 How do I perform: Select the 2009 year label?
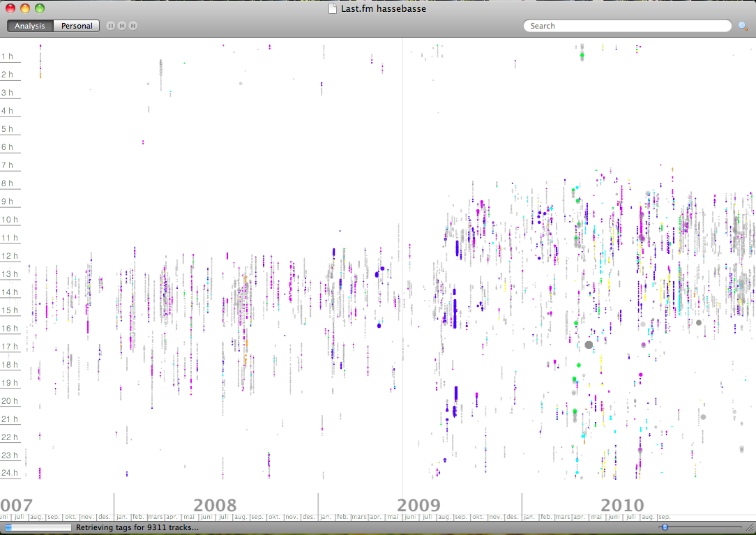419,505
